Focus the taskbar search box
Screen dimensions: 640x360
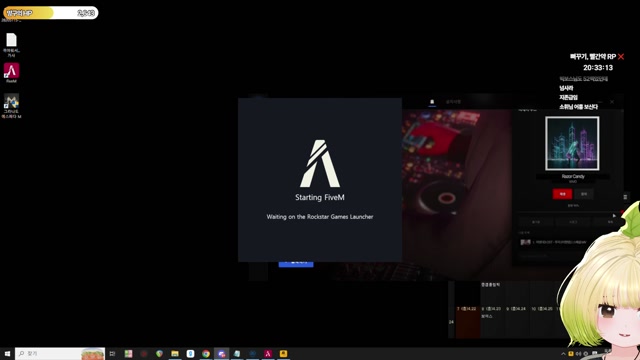(x=60, y=354)
